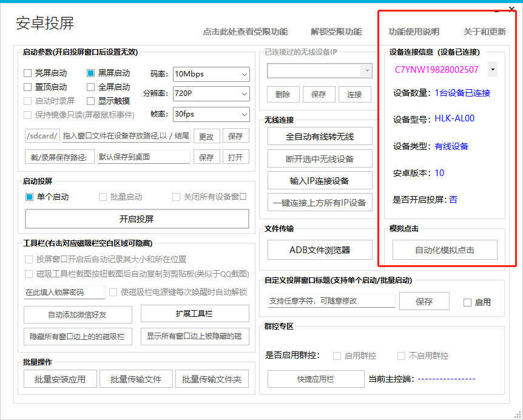Screen dimensions: 523x420
Task: Toggle 保持镜像只读 checkbox
Action: (28, 115)
